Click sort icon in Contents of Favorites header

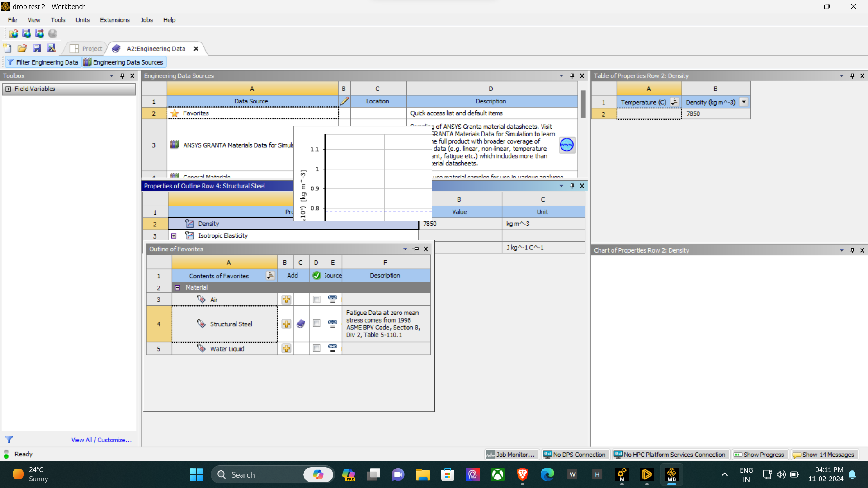270,276
